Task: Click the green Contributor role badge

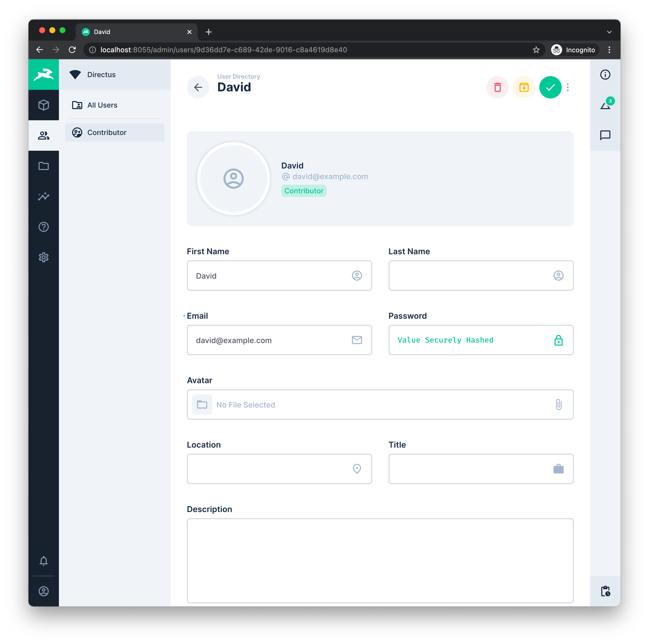Action: click(x=304, y=191)
